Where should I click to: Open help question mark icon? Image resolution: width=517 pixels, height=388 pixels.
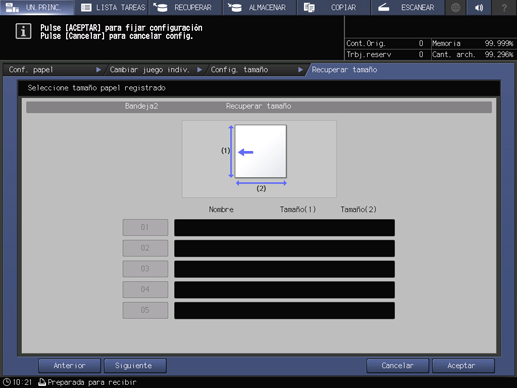(504, 7)
